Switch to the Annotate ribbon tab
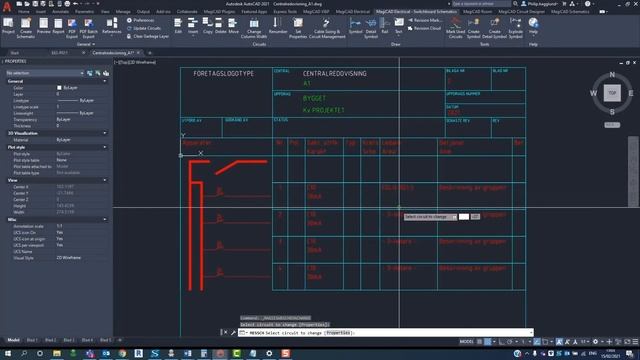640x360 pixels. (60, 12)
